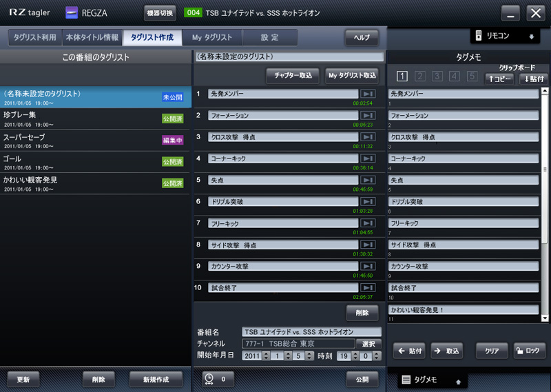Image resolution: width=551 pixels, height=392 pixels.
Task: Click the tag memo scrollbar up arrow
Action: [545, 91]
